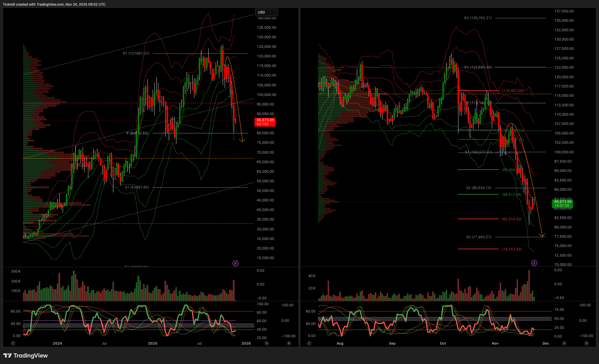The height and width of the screenshot is (364, 599).
Task: Click the TradingView logo icon at bottom
Action: [7, 356]
